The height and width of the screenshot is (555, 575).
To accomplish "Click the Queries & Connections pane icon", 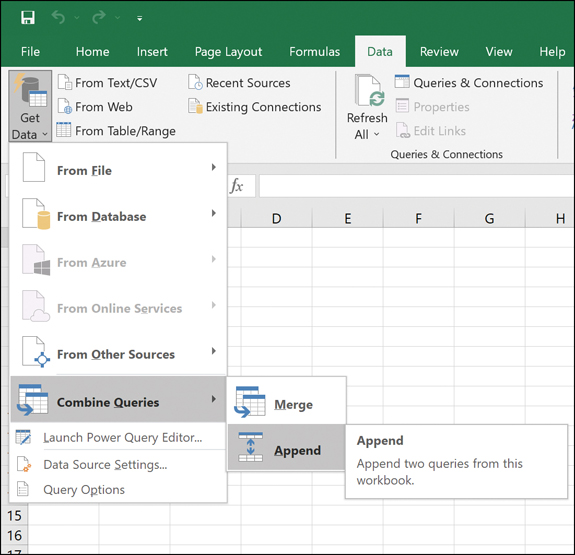I will 402,81.
